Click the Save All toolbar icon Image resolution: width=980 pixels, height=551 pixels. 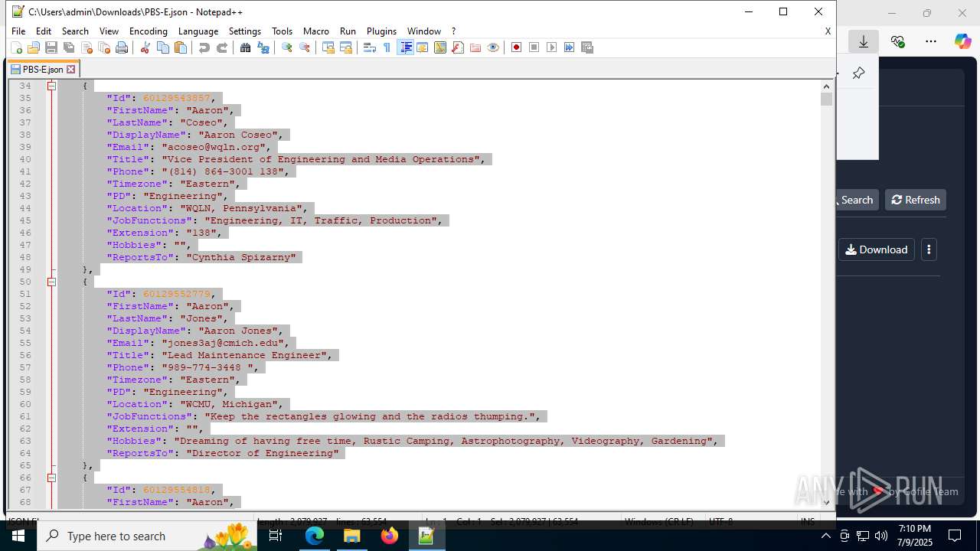(69, 47)
